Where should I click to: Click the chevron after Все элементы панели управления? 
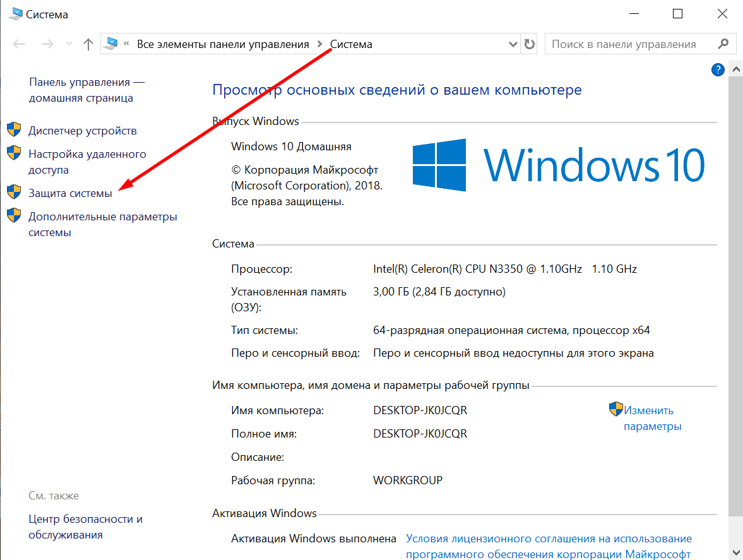pos(320,45)
